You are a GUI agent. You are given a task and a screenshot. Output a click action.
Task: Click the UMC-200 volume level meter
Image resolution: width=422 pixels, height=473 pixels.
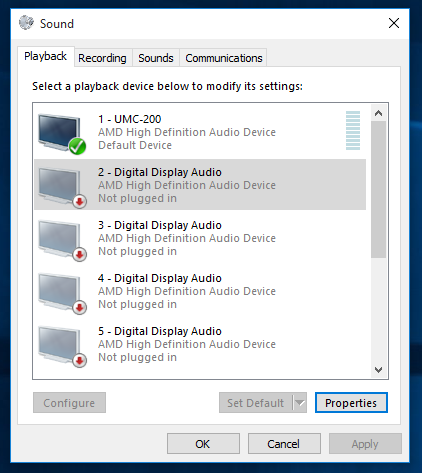pyautogui.click(x=353, y=131)
